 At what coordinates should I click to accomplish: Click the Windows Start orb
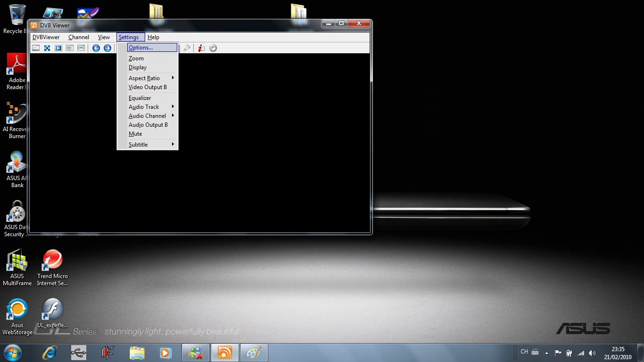click(13, 353)
